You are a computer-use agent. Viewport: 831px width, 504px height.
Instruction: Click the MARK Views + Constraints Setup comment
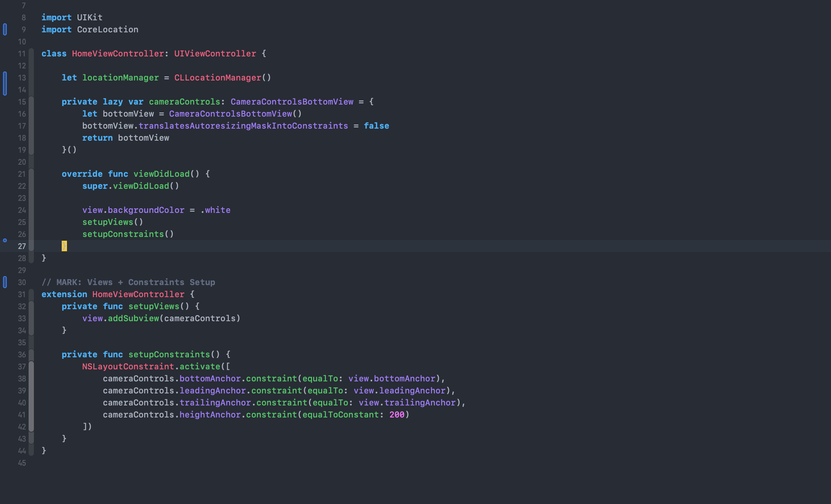128,282
